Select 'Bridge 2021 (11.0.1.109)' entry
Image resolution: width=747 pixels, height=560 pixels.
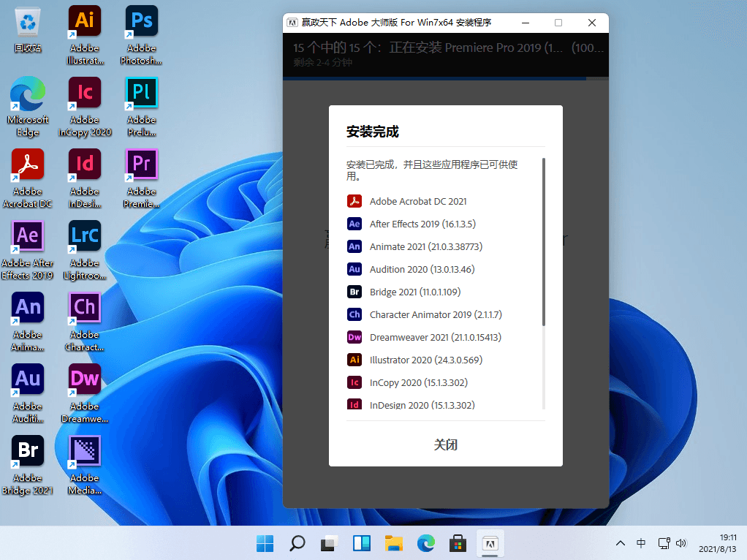pos(415,292)
